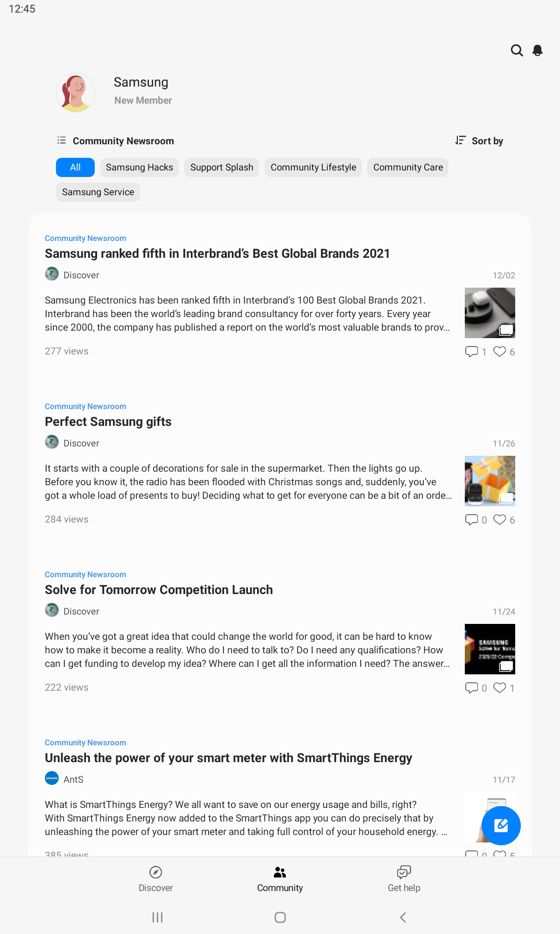Open the search icon at top right

[x=517, y=50]
